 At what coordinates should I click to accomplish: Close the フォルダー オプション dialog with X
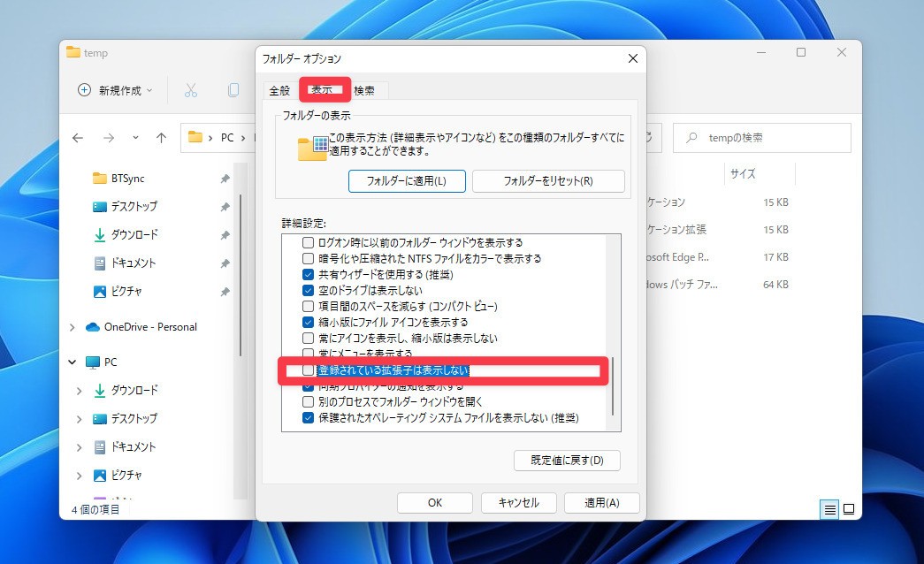pos(632,58)
